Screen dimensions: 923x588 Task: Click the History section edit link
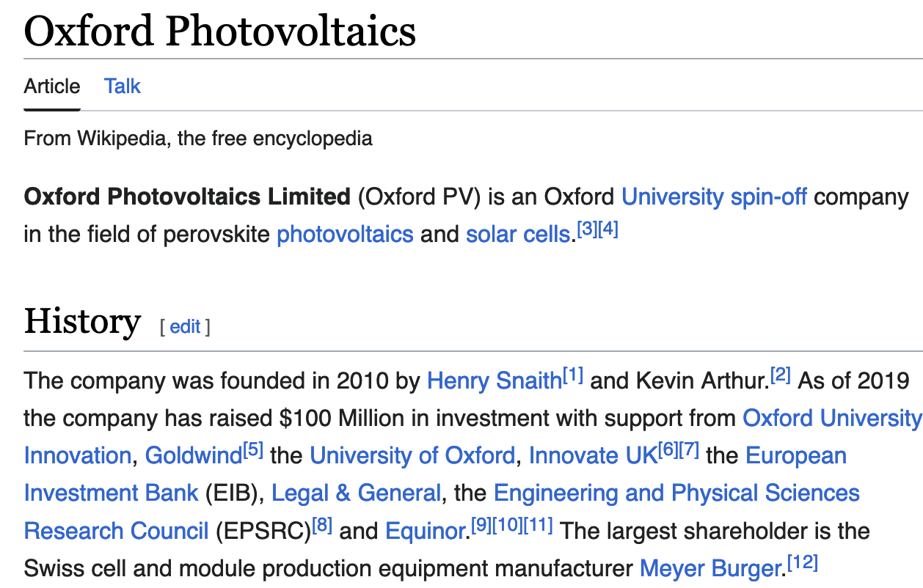coord(185,327)
